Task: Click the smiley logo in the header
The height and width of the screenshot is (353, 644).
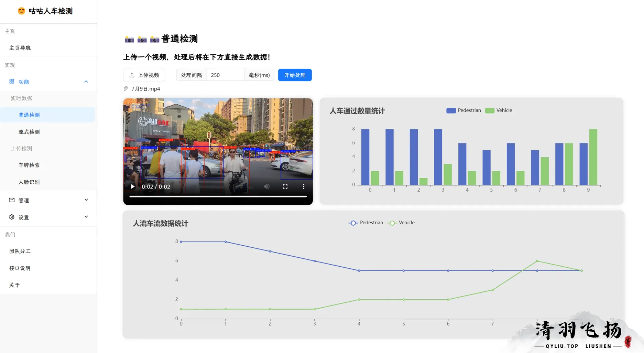Action: [x=21, y=11]
